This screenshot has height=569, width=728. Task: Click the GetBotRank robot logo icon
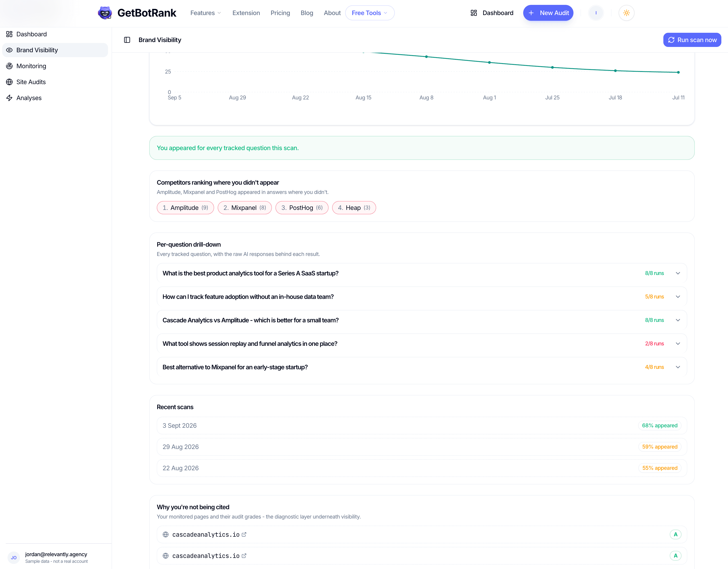coord(105,13)
